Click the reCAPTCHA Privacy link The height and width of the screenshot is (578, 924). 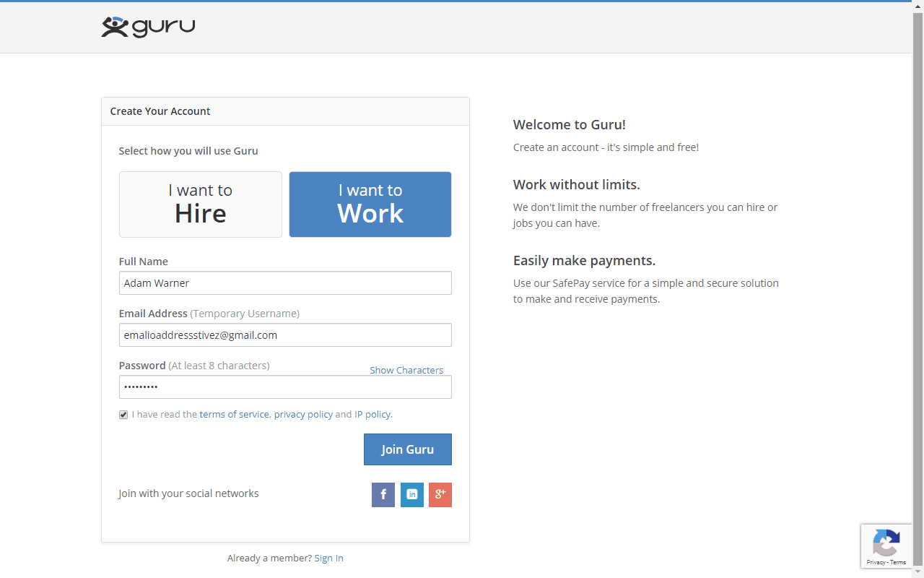pyautogui.click(x=876, y=562)
